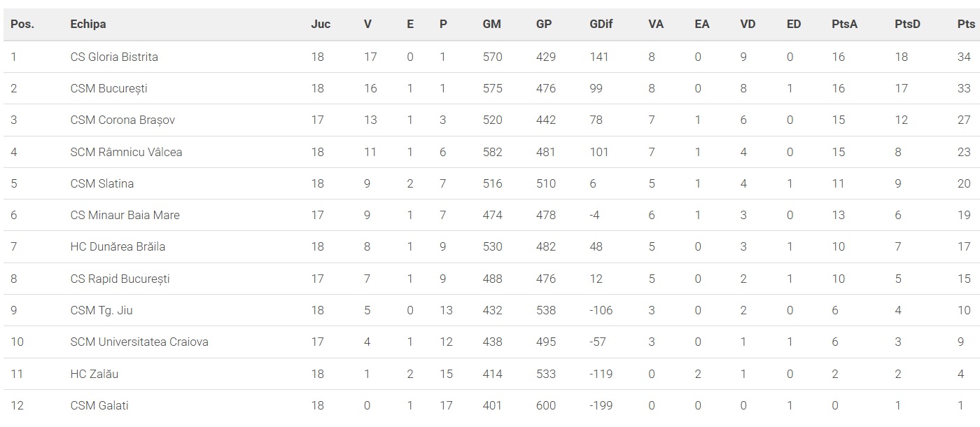Click the Juc column header
Viewport: 980px width, 427px height.
(x=321, y=24)
